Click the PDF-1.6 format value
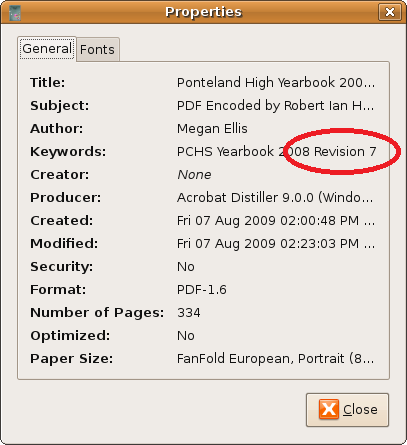 202,290
